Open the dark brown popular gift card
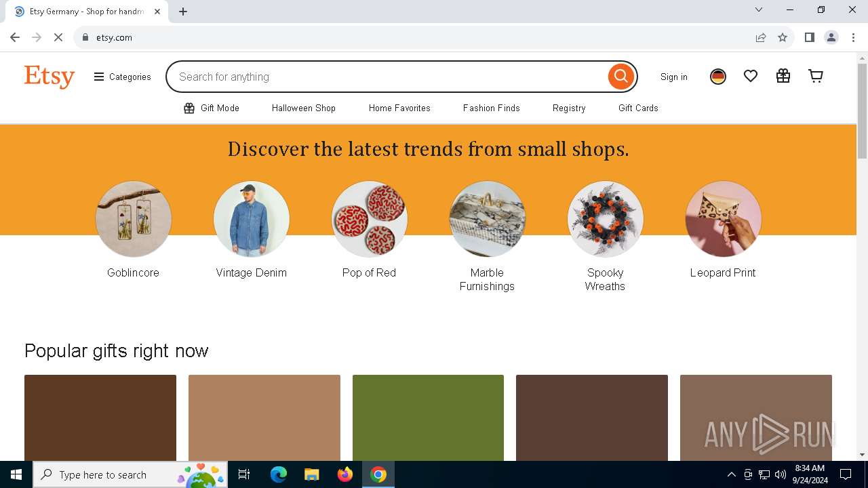The height and width of the screenshot is (488, 868). (100, 418)
